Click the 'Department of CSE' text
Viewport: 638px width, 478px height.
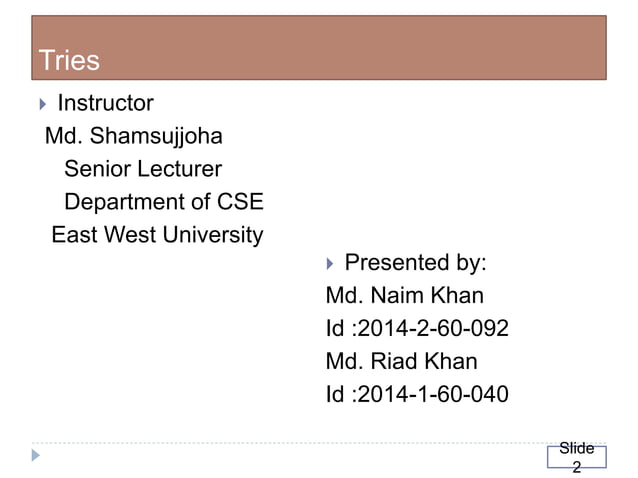click(163, 202)
